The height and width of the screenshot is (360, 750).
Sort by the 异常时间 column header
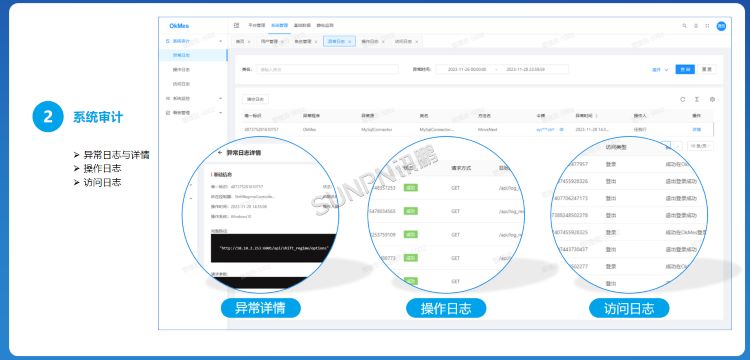pyautogui.click(x=586, y=116)
